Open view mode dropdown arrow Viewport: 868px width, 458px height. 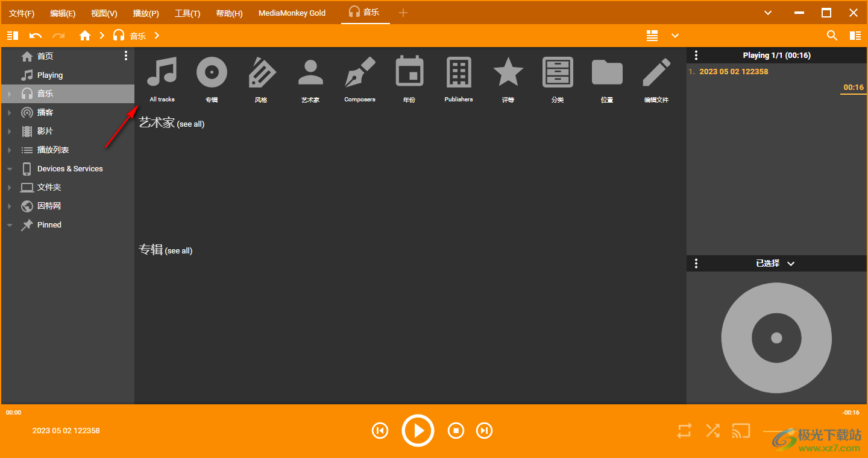coord(675,36)
